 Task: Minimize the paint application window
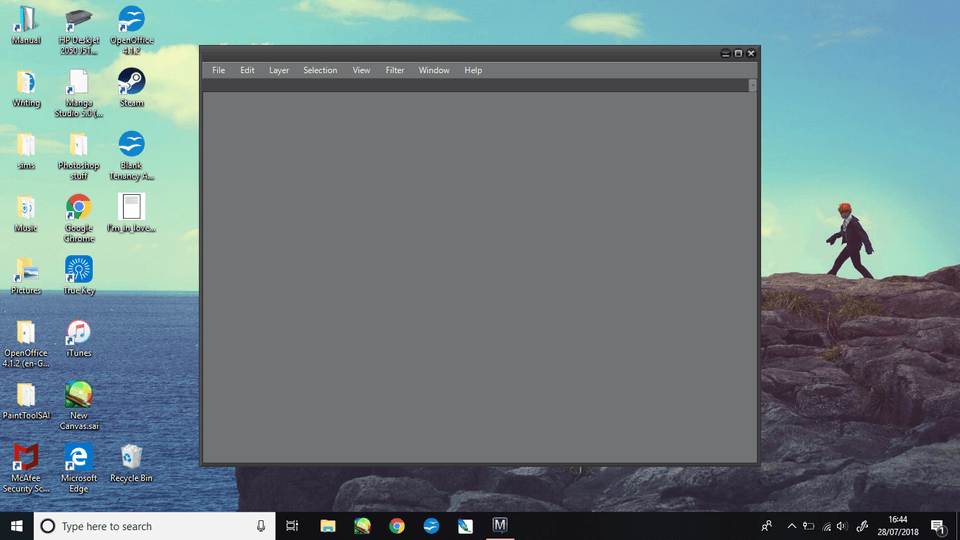click(x=726, y=54)
